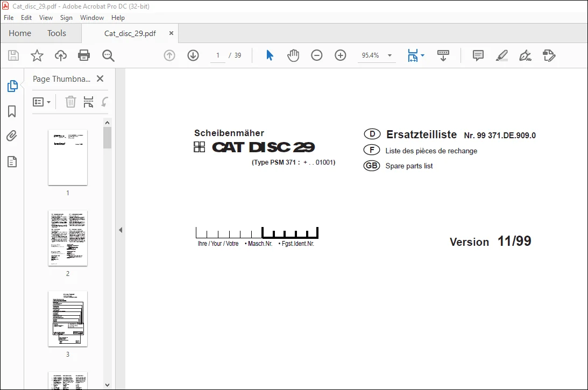588x390 pixels.
Task: Select the Hand pan tool
Action: [293, 55]
